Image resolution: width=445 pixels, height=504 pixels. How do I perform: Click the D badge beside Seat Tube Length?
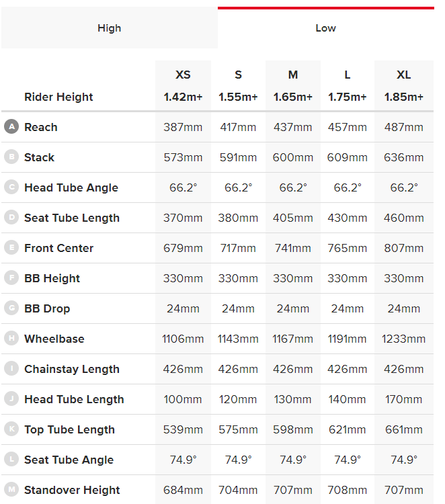[x=11, y=218]
